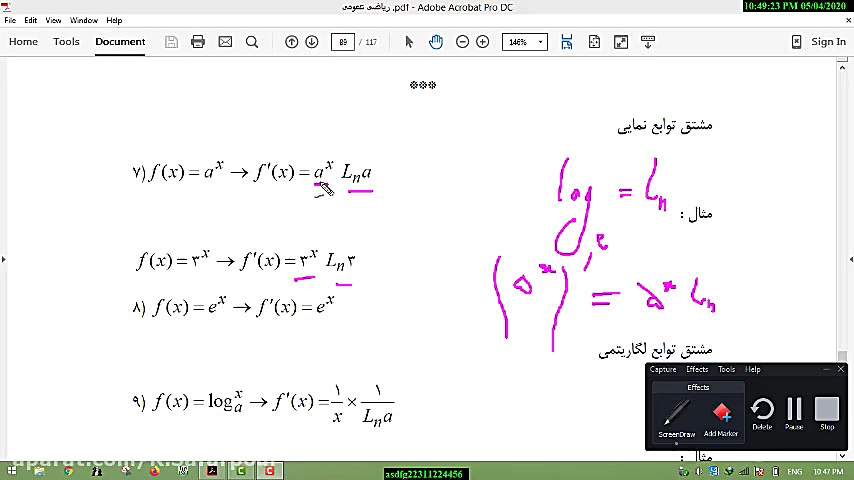This screenshot has width=854, height=480.
Task: Open the green Camtasia taskbar icon
Action: tap(241, 471)
